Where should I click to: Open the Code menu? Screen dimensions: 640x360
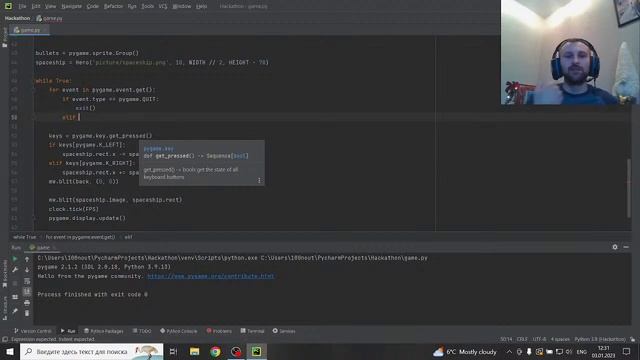(93, 6)
